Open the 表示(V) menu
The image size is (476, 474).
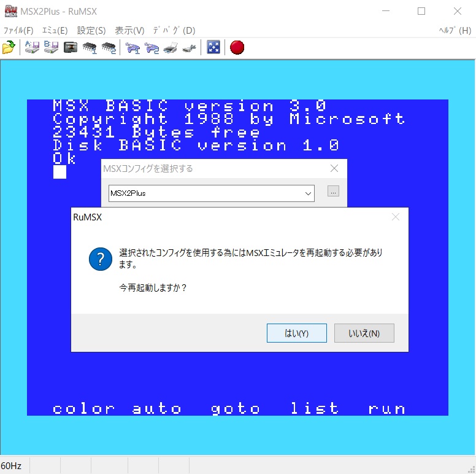click(129, 30)
